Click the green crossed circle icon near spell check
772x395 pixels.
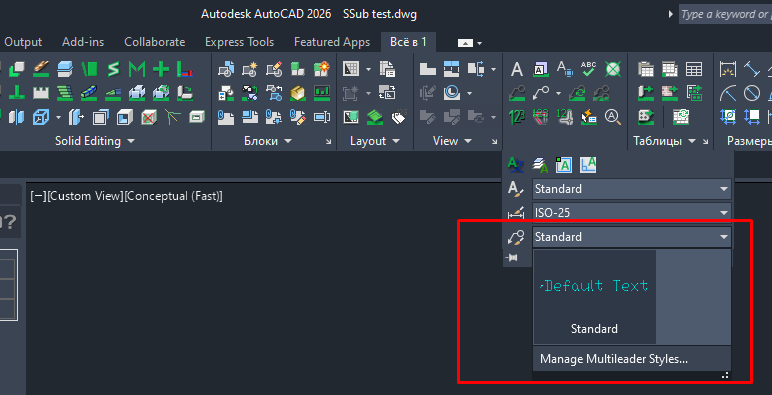(612, 69)
